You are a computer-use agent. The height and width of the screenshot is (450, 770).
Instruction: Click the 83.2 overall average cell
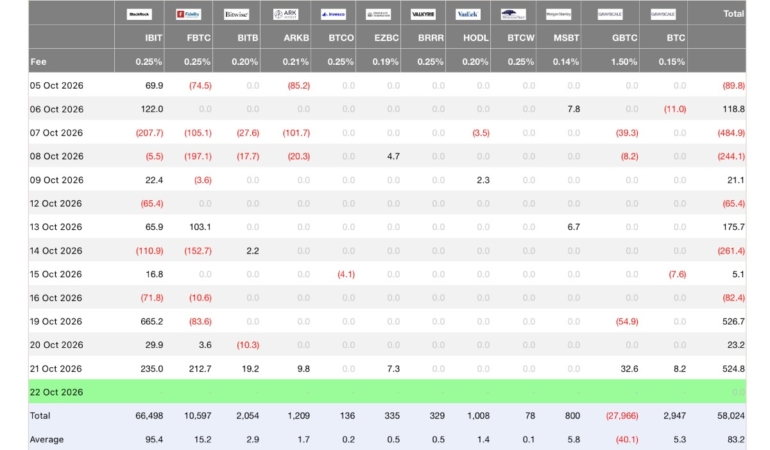(736, 439)
